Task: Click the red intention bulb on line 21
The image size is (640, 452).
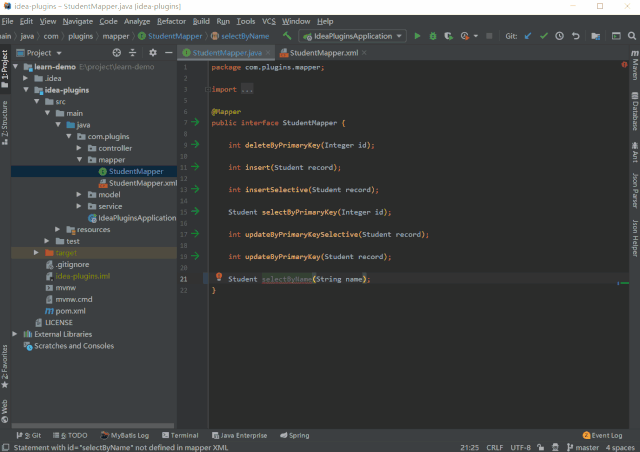Action: click(219, 277)
